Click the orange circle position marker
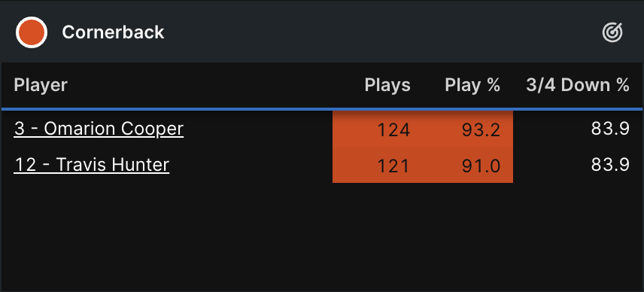The width and height of the screenshot is (644, 292). point(32,32)
